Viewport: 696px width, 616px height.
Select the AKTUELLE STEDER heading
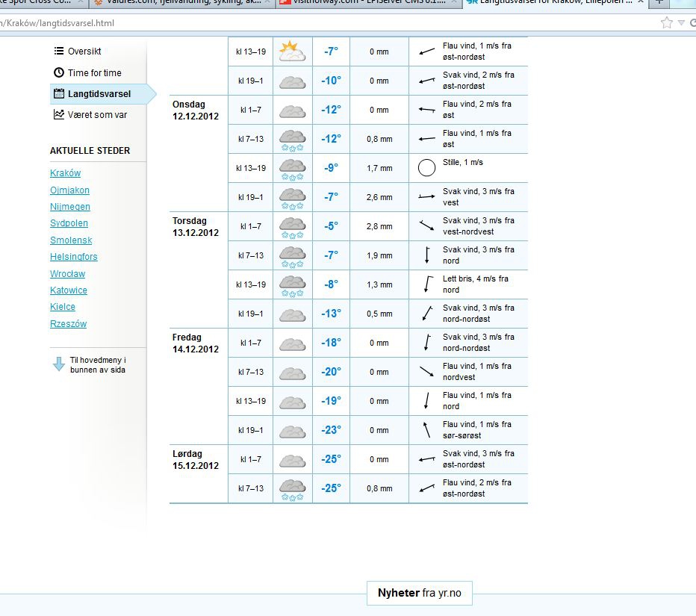90,151
